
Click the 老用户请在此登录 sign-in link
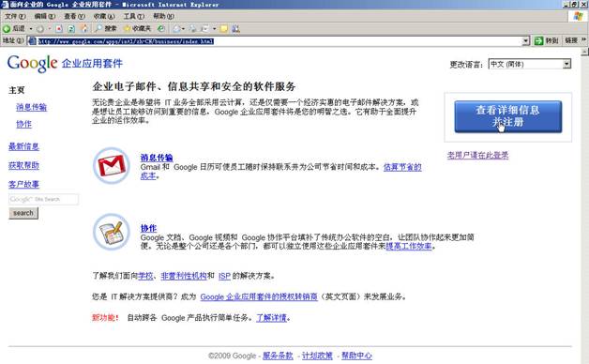[x=477, y=155]
